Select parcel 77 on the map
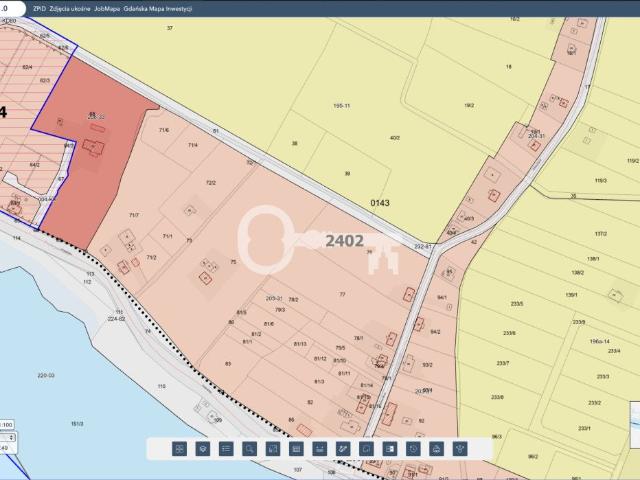This screenshot has width=640, height=480. point(342,294)
